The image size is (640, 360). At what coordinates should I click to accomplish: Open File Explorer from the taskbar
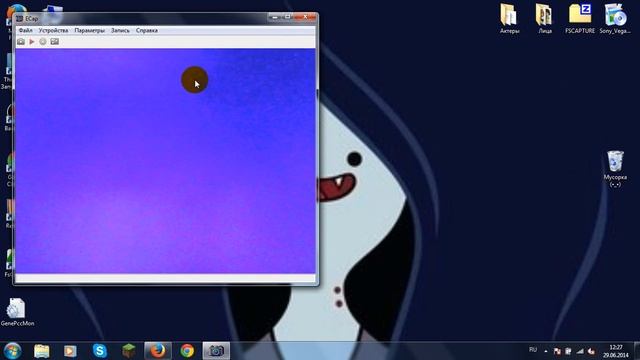[x=42, y=351]
